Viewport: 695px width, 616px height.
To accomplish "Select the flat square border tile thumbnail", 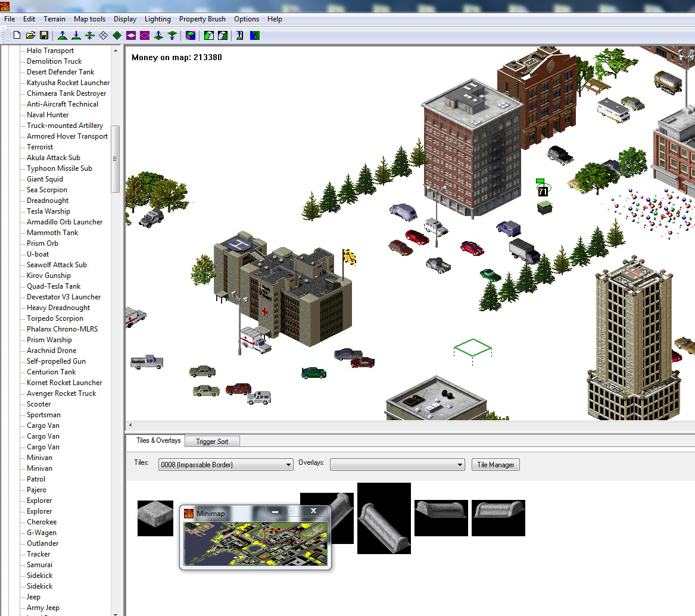I will [155, 518].
